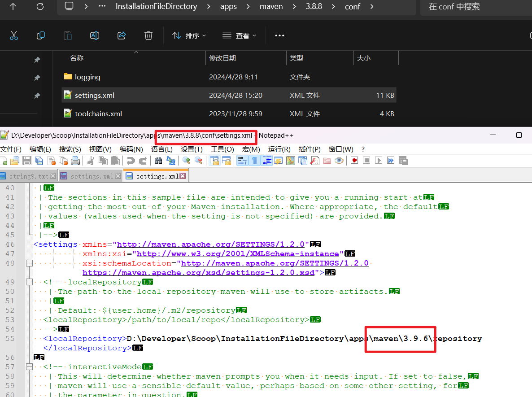532x397 pixels.
Task: Open Find with the binoculars icon
Action: coord(158,161)
